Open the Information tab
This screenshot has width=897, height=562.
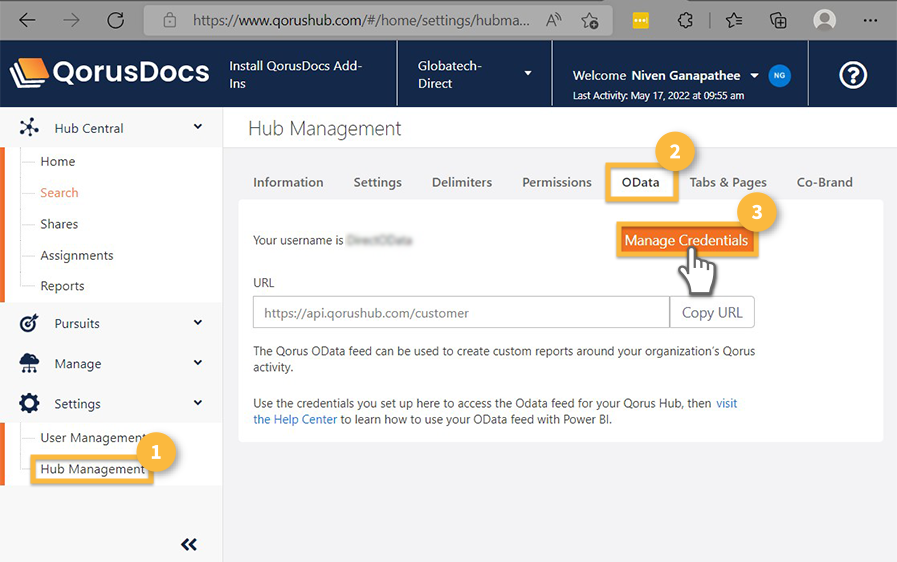(x=288, y=182)
